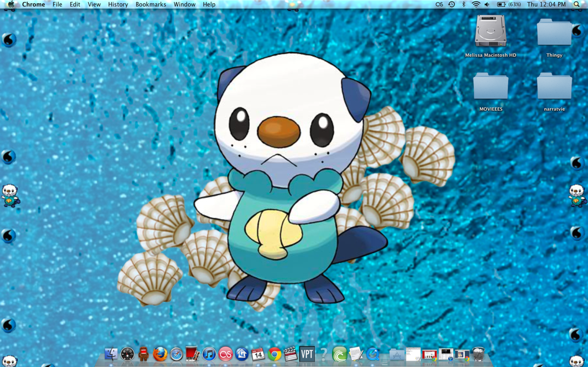Click the volume speaker icon in menu bar
Viewport: 588px width, 367px height.
point(487,5)
